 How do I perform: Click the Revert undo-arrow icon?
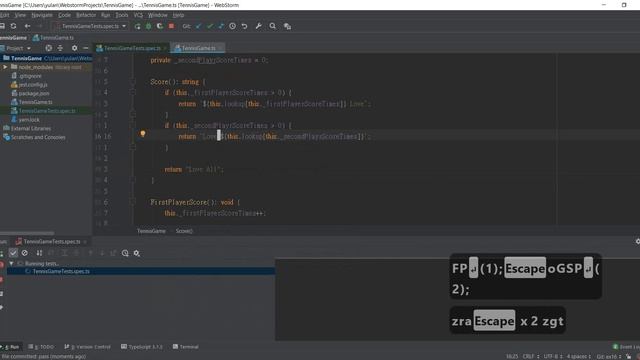244,26
